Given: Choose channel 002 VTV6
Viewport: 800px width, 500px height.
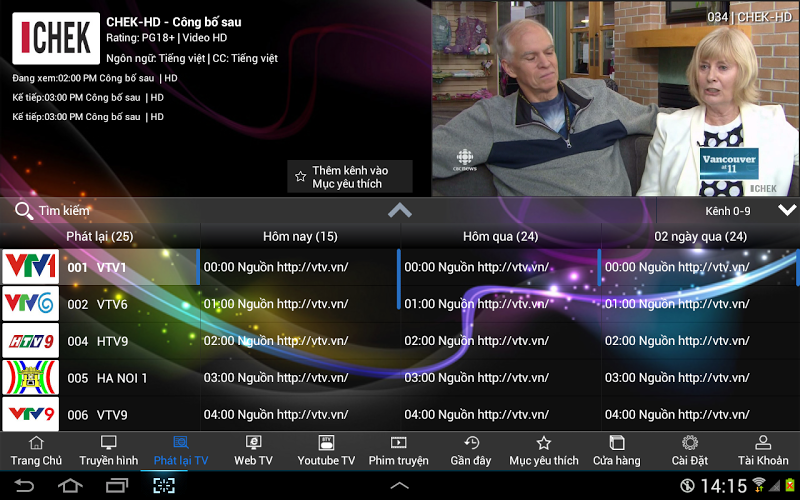Looking at the screenshot, I should 100,304.
